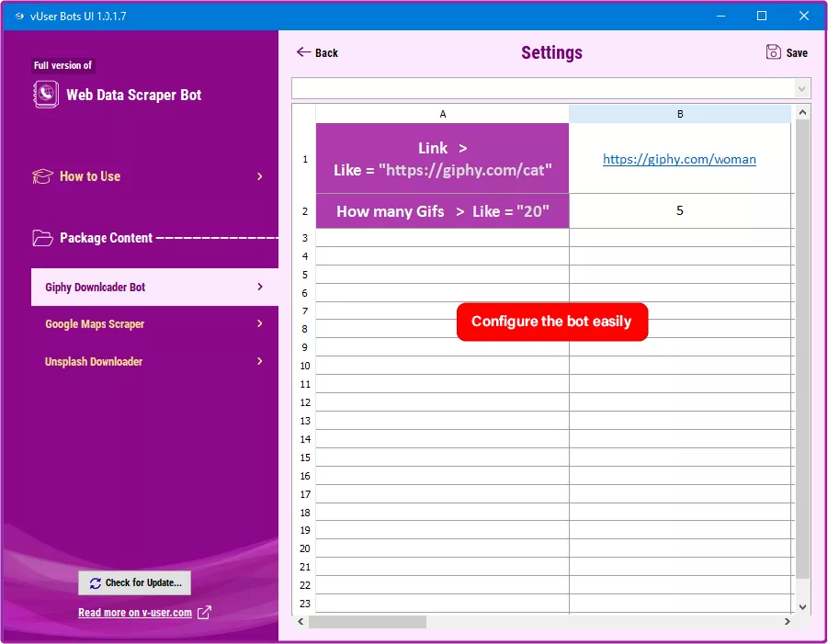Click the Web Data Scraper Bot title
This screenshot has width=828, height=644.
tap(133, 95)
